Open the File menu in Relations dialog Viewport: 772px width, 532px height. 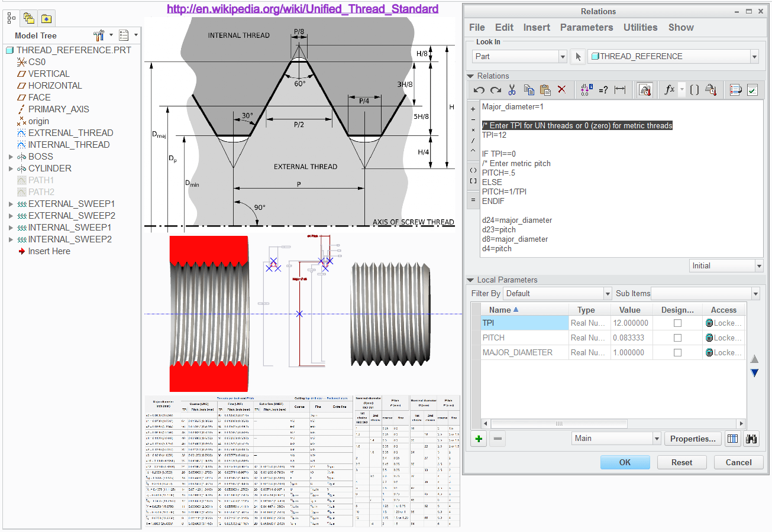click(477, 27)
